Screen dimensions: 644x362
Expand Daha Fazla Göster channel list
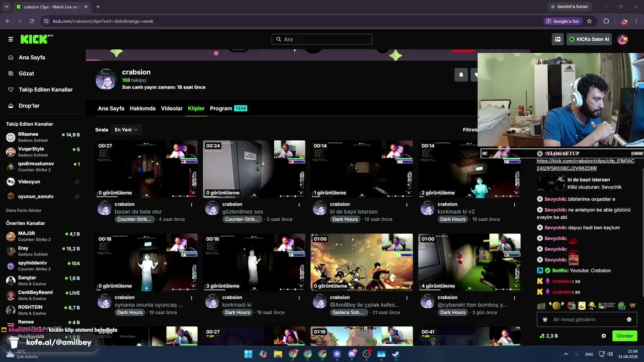[x=24, y=210]
